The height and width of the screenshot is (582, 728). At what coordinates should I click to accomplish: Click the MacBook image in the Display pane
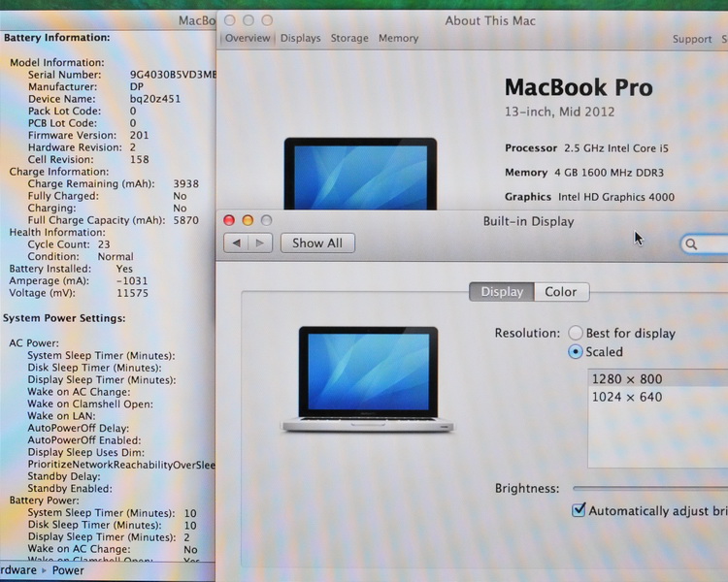pyautogui.click(x=368, y=379)
